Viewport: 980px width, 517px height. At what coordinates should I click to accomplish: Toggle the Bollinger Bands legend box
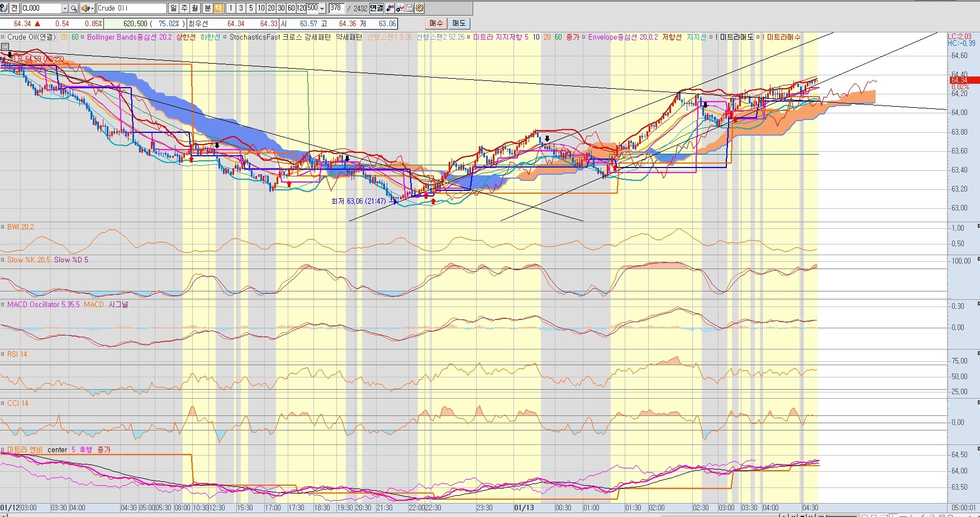click(83, 37)
